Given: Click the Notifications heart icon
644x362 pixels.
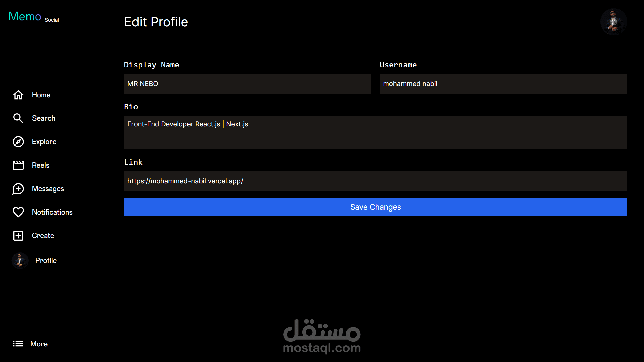Looking at the screenshot, I should 18,212.
